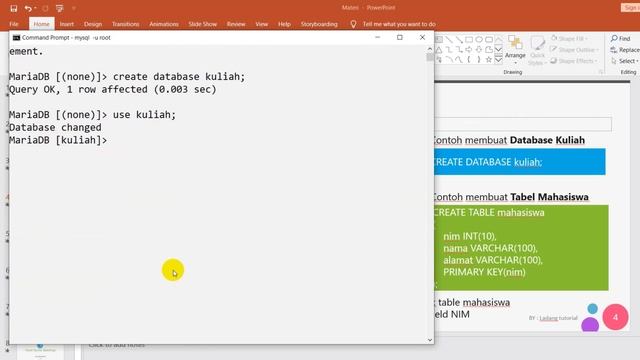Open Customize Quick Access Toolbar dropdown

[x=74, y=8]
